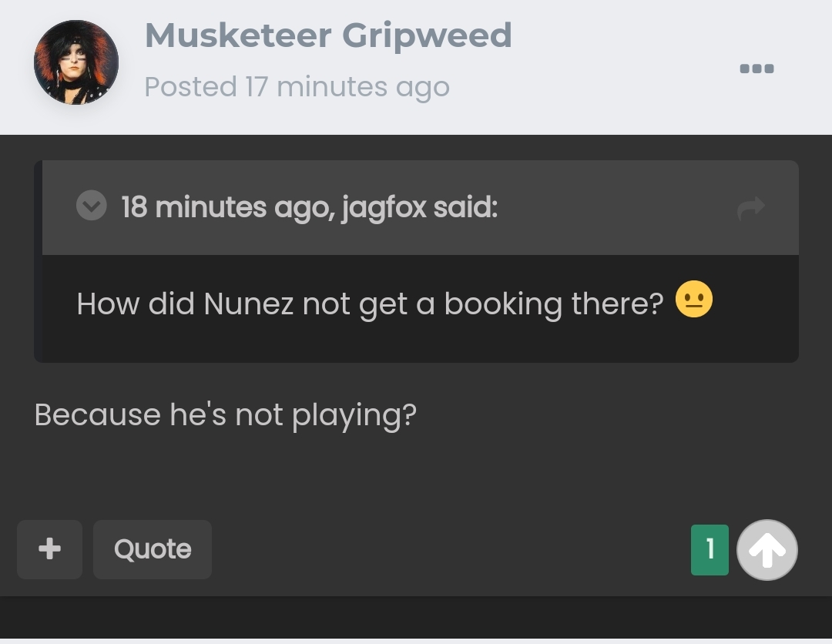Open the green reaction count badge
The height and width of the screenshot is (644, 832).
tap(710, 549)
